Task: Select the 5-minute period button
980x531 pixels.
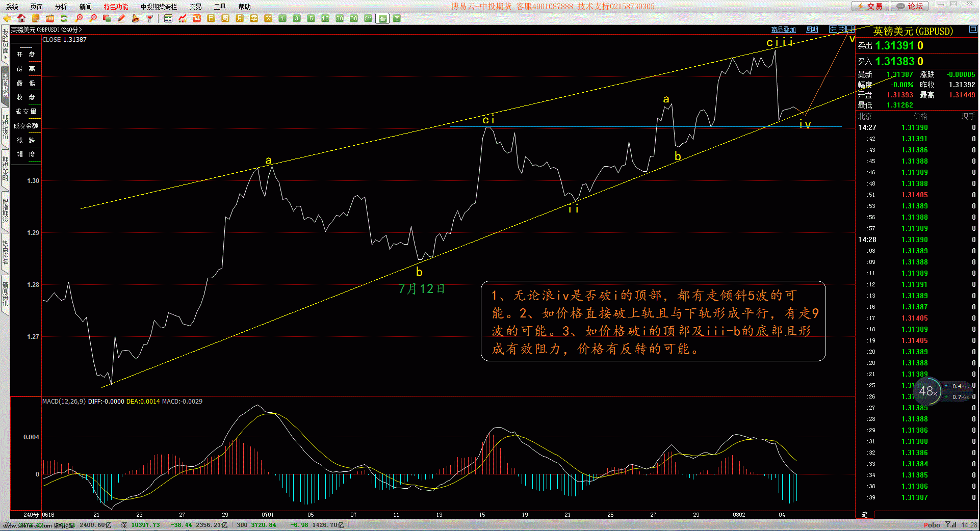Action: click(x=311, y=18)
